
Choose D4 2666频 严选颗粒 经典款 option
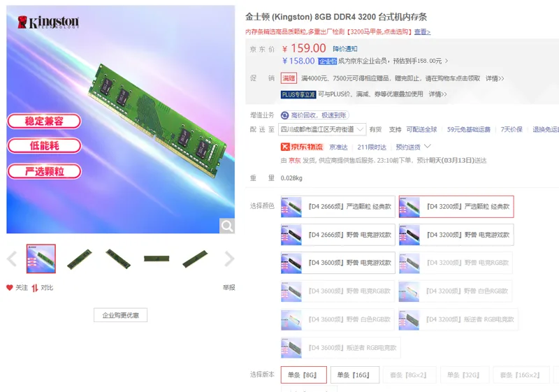(338, 206)
